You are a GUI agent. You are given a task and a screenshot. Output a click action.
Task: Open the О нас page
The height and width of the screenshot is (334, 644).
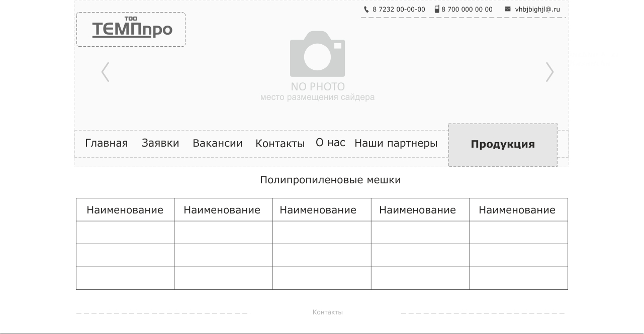click(x=330, y=143)
